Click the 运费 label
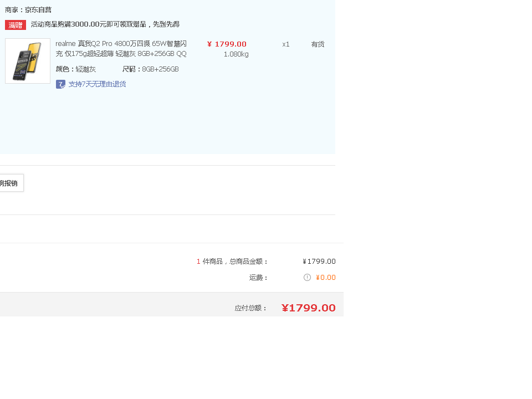The width and height of the screenshot is (532, 399). tap(258, 278)
